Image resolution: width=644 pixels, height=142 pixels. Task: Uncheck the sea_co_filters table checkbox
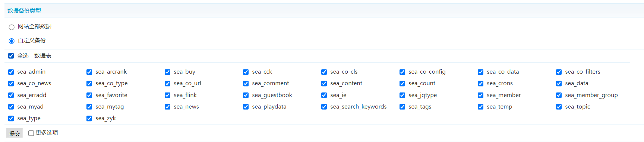559,72
